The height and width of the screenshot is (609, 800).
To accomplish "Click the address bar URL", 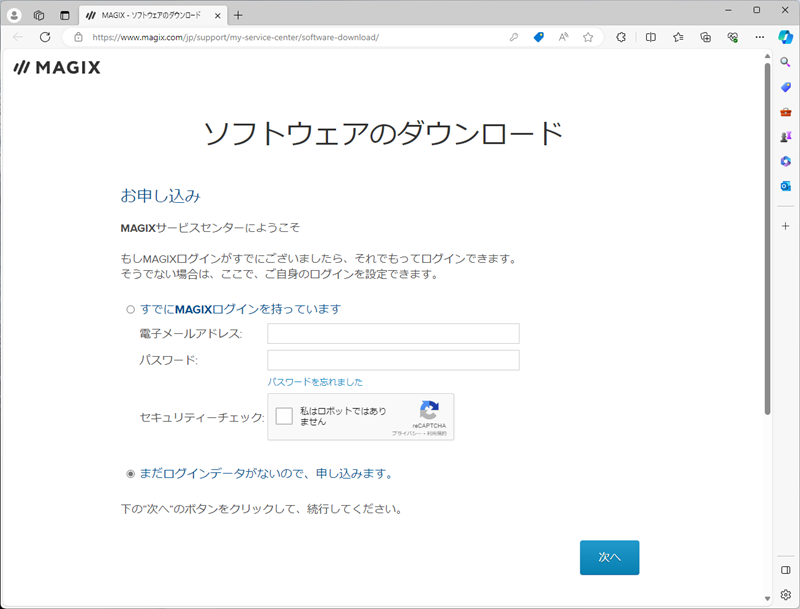I will pos(235,37).
